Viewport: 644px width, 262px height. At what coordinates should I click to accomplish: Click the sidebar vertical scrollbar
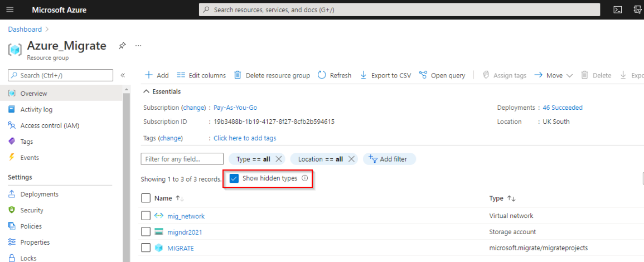[127, 177]
